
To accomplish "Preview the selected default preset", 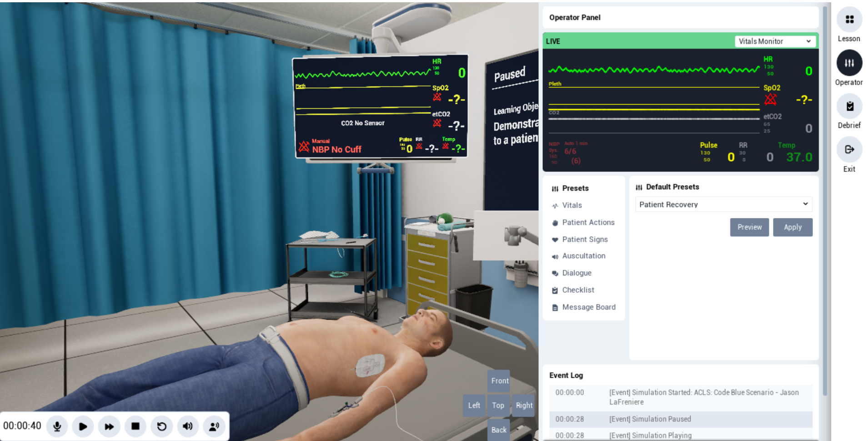I will tap(749, 227).
